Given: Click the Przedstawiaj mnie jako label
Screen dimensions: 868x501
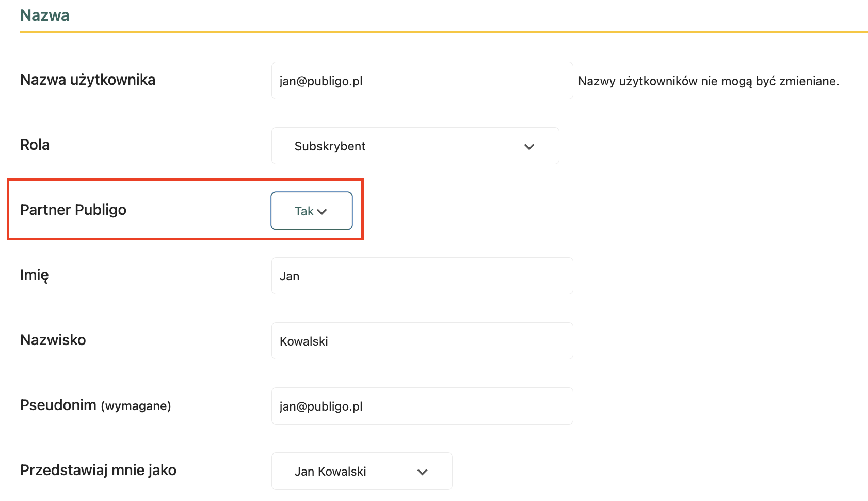Looking at the screenshot, I should coord(98,471).
